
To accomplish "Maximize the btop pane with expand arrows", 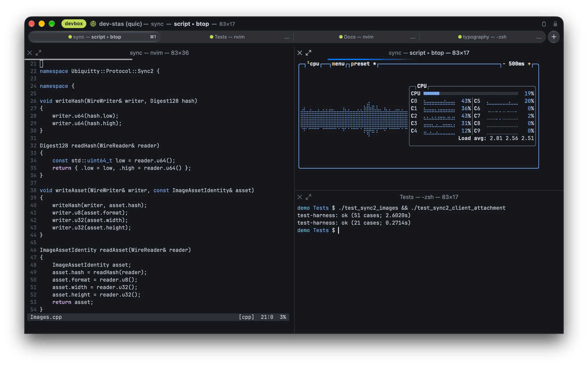I will pyautogui.click(x=309, y=53).
